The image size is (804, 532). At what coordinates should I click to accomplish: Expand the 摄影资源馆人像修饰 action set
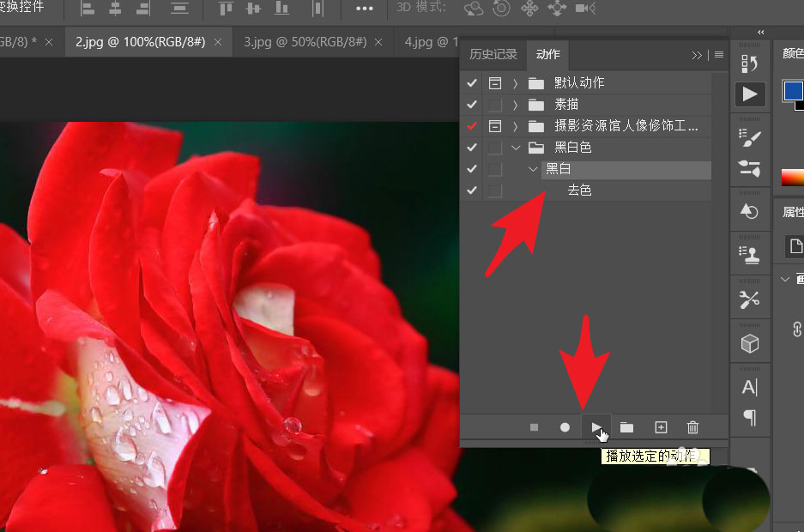(x=515, y=125)
